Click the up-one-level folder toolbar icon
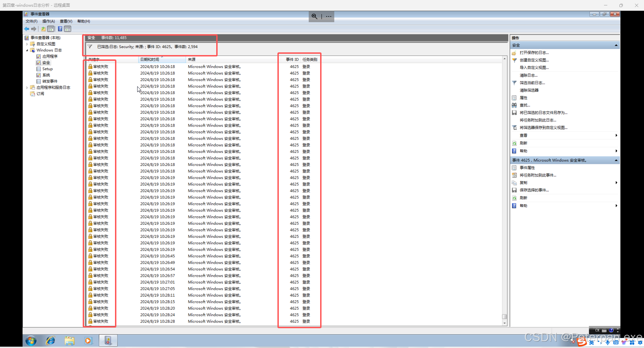The width and height of the screenshot is (644, 348). tap(43, 29)
